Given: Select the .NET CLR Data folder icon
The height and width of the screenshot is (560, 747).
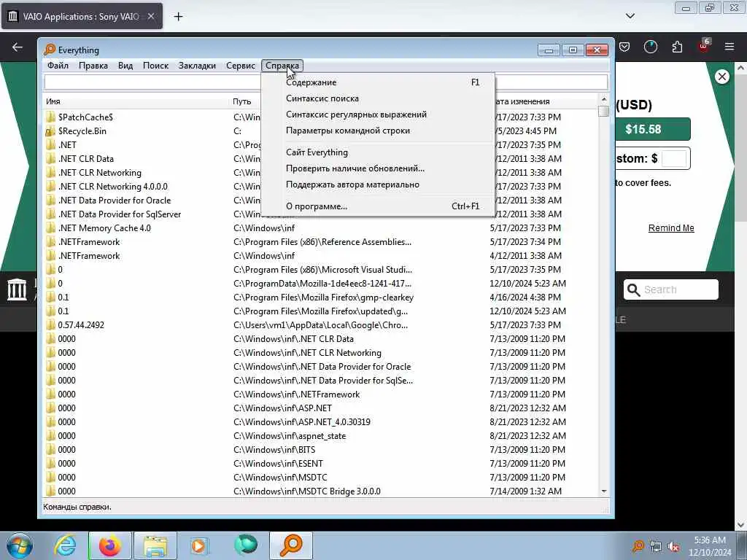Looking at the screenshot, I should 50,158.
